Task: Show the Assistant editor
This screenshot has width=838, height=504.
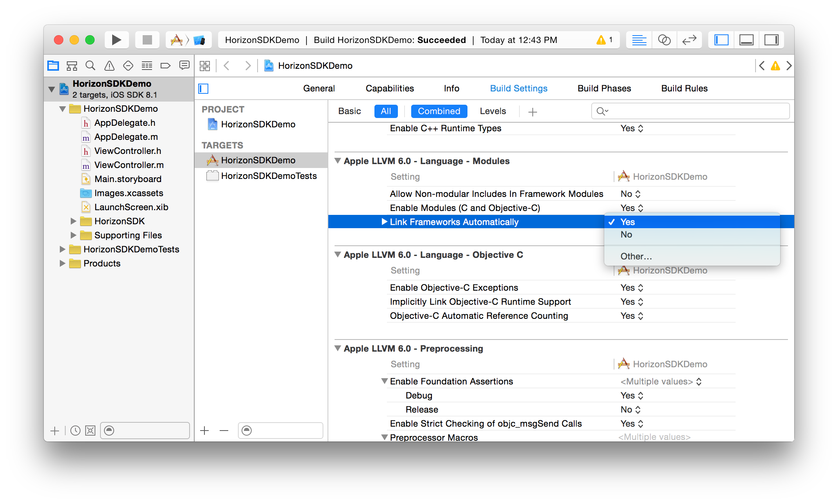Action: click(664, 40)
